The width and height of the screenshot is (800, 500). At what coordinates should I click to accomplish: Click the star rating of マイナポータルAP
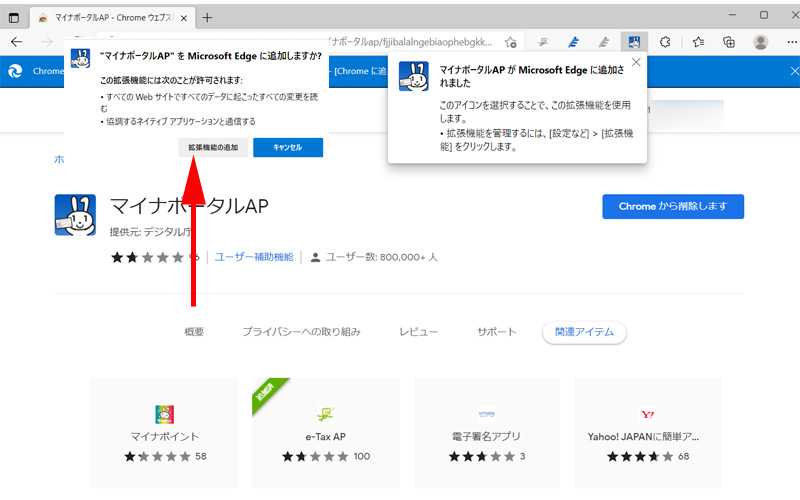(x=147, y=257)
